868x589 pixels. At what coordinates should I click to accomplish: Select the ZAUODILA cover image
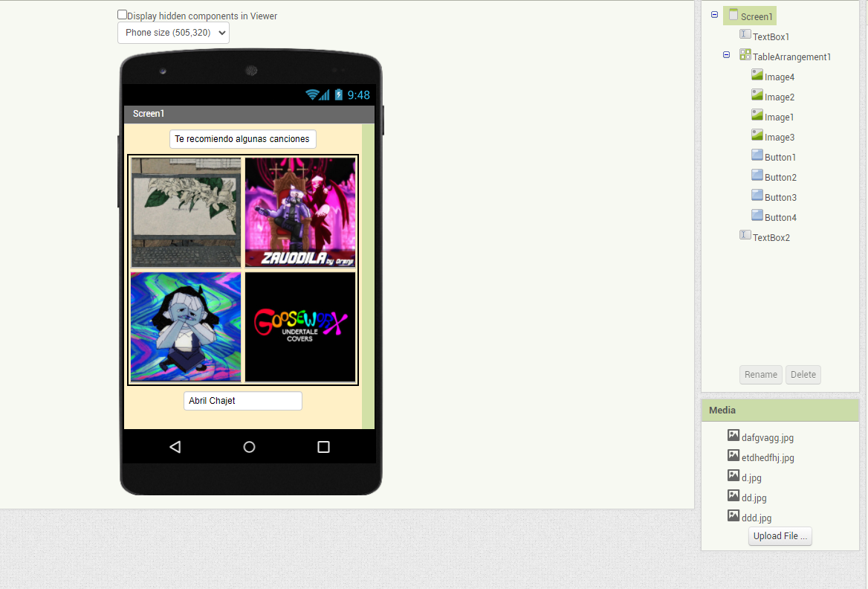[x=300, y=212]
